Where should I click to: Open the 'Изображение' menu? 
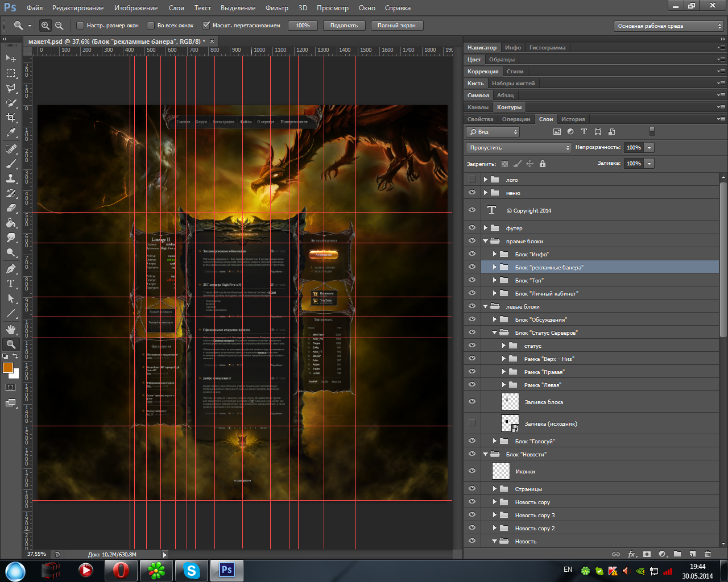tap(136, 8)
